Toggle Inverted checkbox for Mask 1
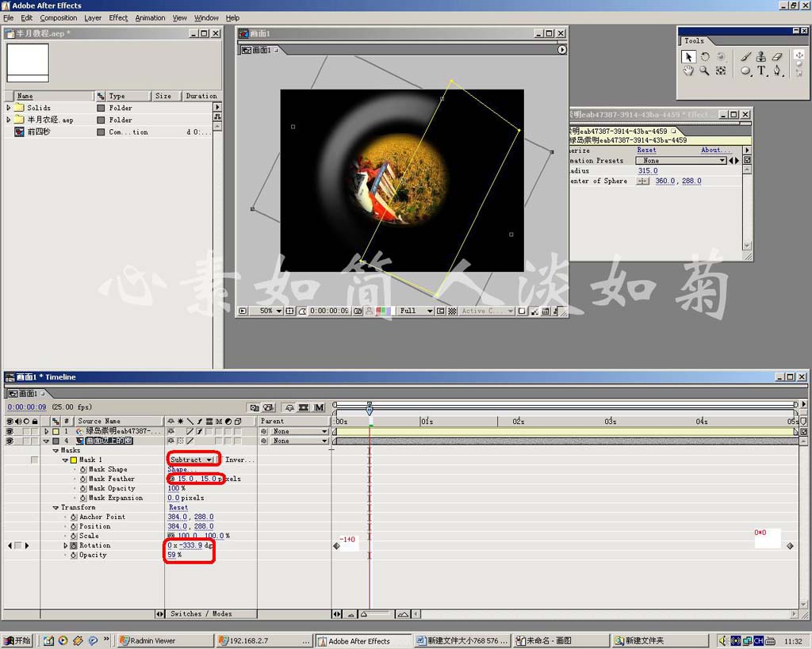The height and width of the screenshot is (649, 812). pos(218,460)
